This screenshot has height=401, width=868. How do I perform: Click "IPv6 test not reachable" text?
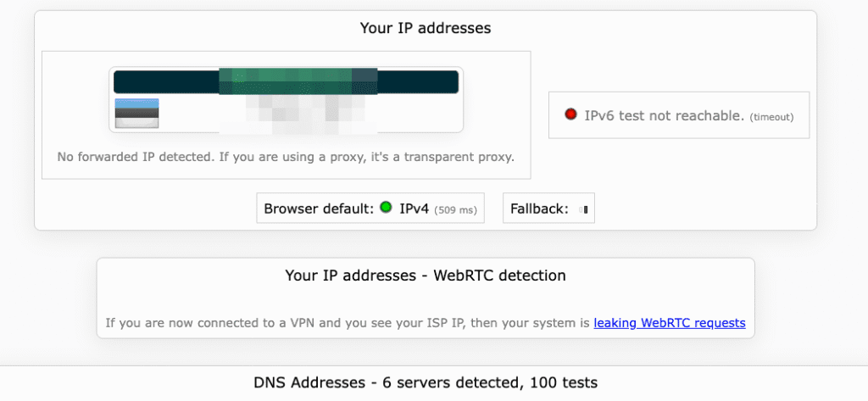pyautogui.click(x=664, y=115)
